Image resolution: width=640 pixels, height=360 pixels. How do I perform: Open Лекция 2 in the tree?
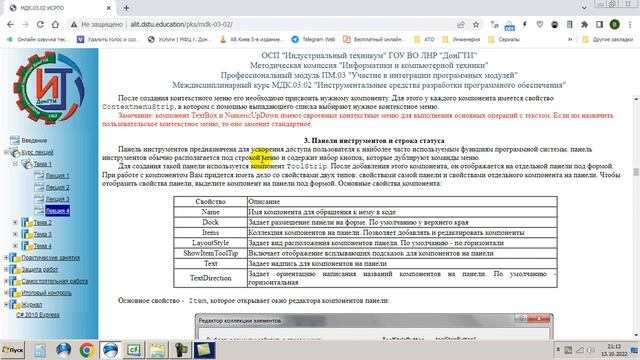[57, 187]
